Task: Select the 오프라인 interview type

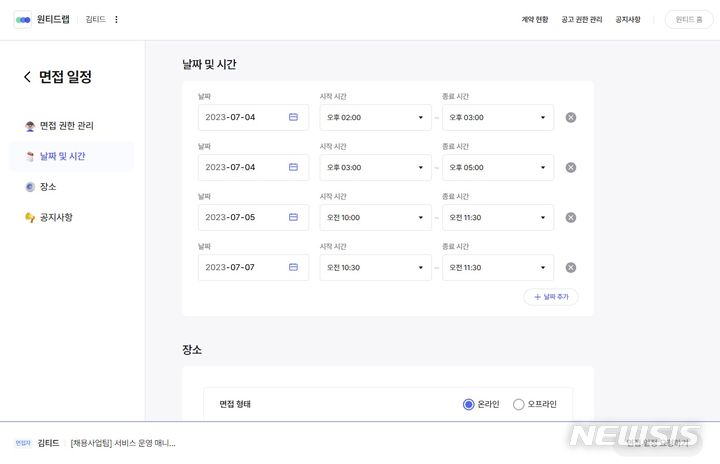Action: [x=518, y=404]
